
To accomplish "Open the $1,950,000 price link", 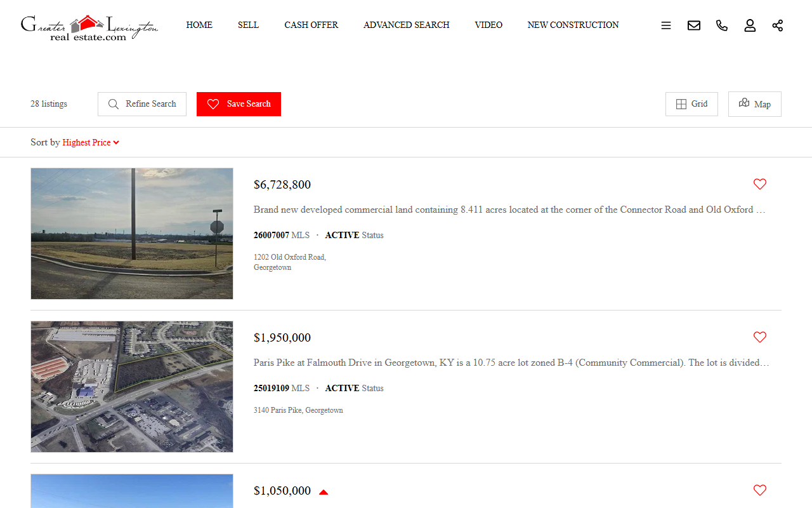I will pos(282,338).
